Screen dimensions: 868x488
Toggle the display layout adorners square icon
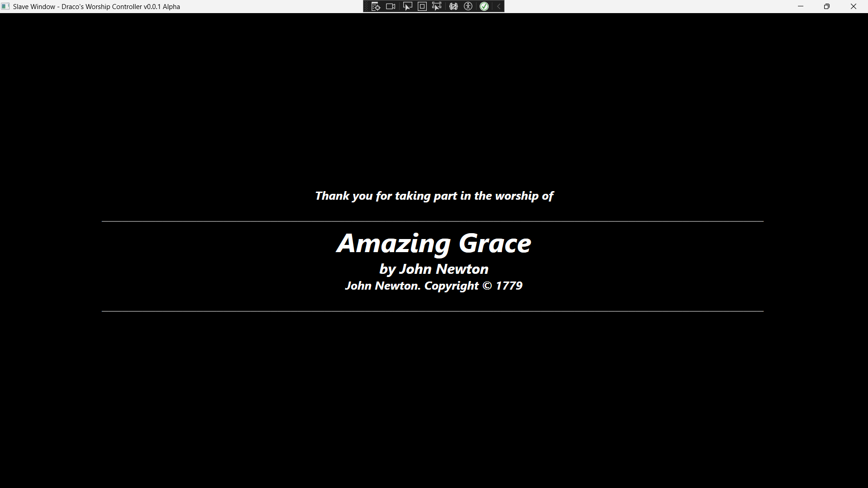coord(422,6)
